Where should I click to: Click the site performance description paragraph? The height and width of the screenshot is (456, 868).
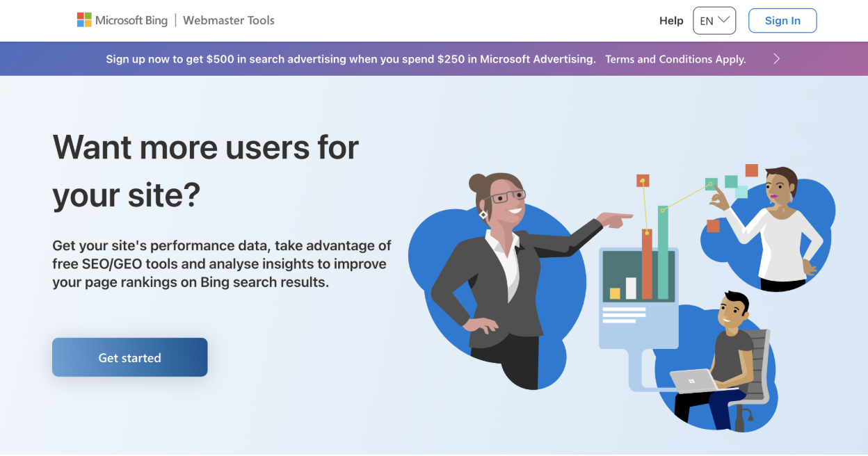222,264
